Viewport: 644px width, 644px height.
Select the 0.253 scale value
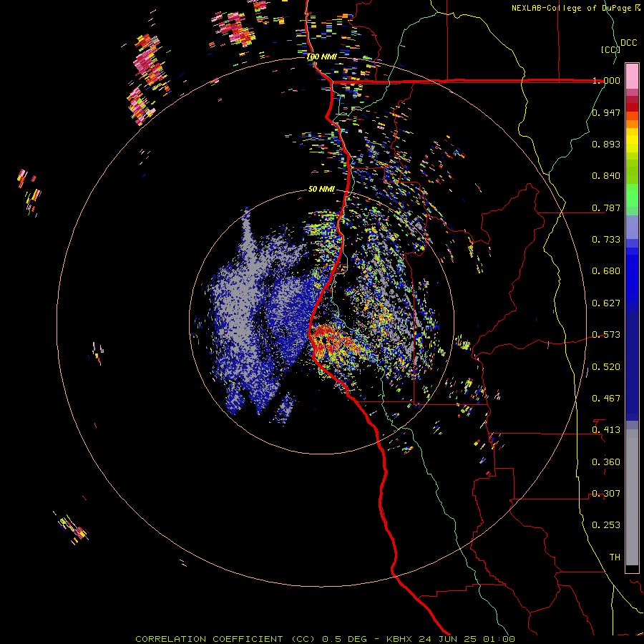click(606, 525)
